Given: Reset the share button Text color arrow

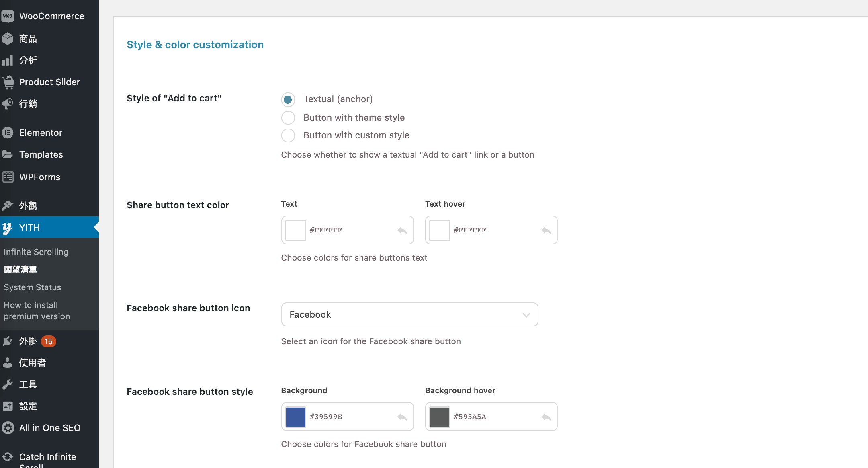Looking at the screenshot, I should [402, 230].
